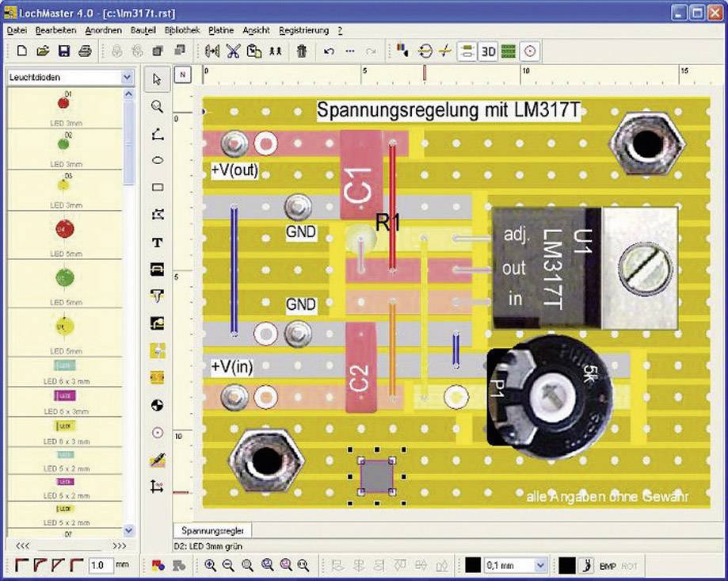728x581 pixels.
Task: Click the P1 5k potentiometer
Action: (x=550, y=398)
